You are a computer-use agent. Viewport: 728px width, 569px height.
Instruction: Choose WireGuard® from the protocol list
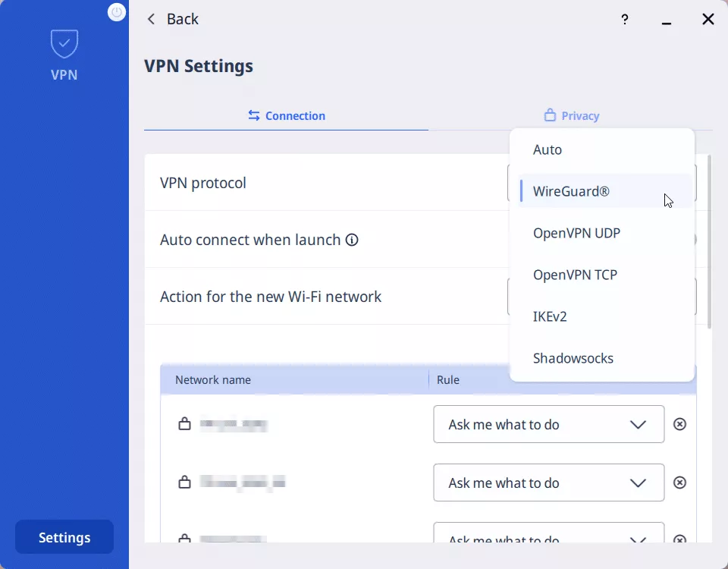[571, 191]
